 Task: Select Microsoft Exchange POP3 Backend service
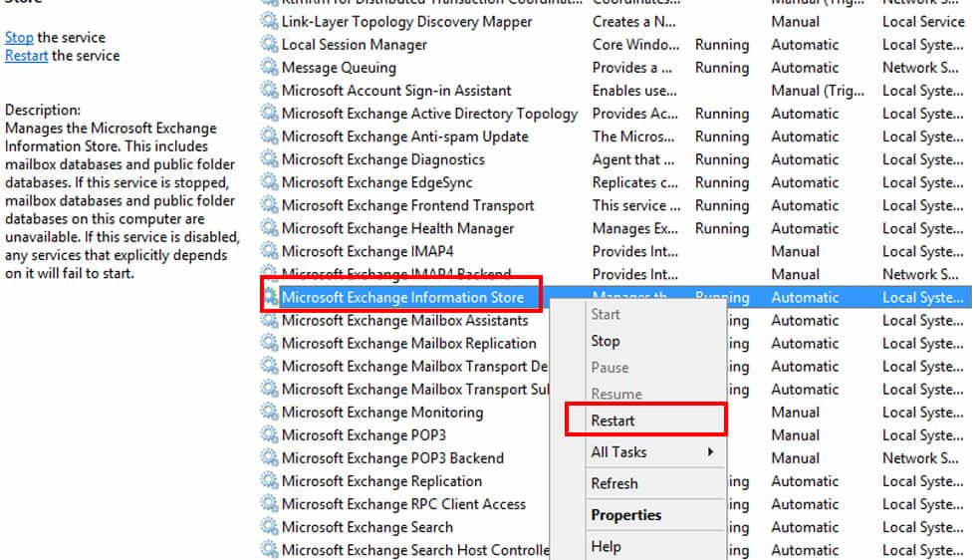[x=392, y=458]
